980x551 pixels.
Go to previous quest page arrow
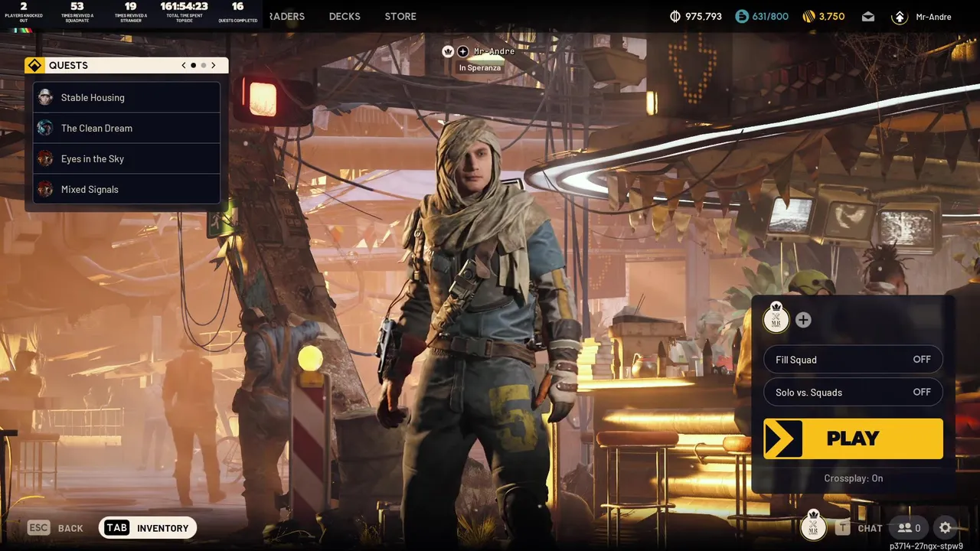click(x=184, y=65)
